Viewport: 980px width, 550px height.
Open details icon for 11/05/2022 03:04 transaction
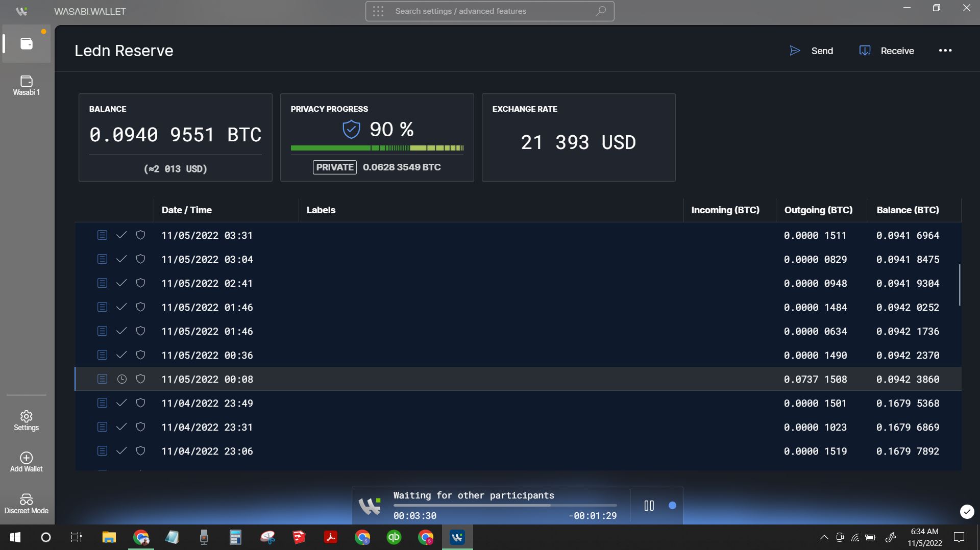point(102,259)
